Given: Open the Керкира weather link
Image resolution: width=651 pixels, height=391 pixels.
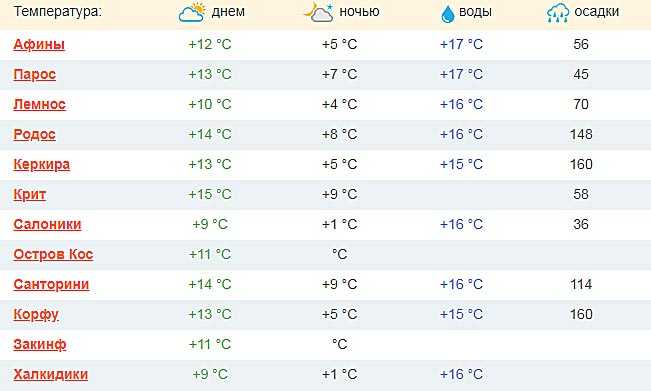Looking at the screenshot, I should tap(42, 165).
